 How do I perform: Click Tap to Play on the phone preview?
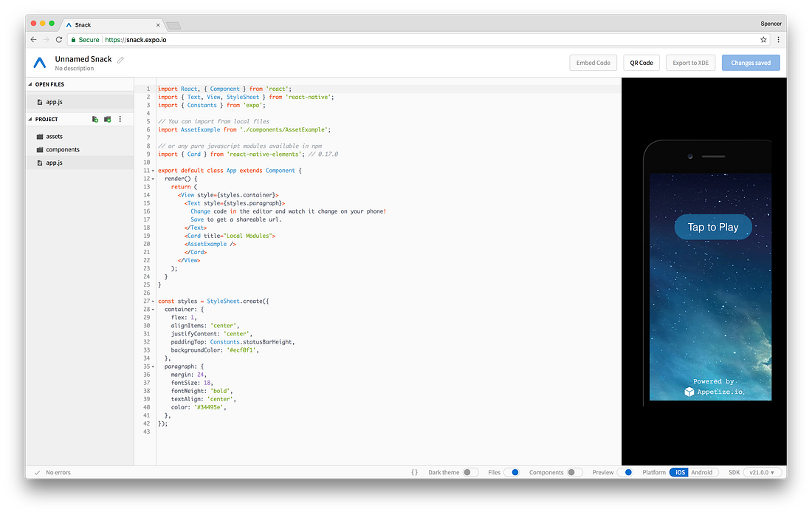pos(712,227)
